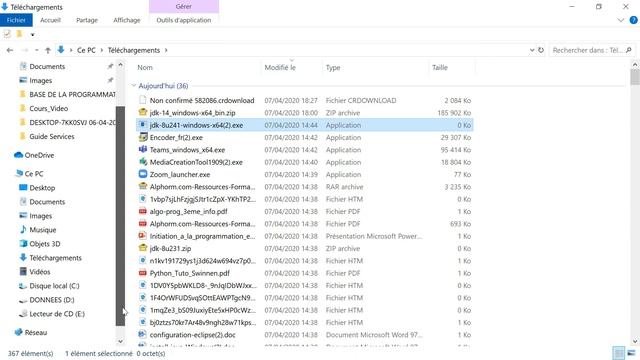The image size is (640, 360).
Task: Select Ce PC in navigation pane
Action: [33, 174]
